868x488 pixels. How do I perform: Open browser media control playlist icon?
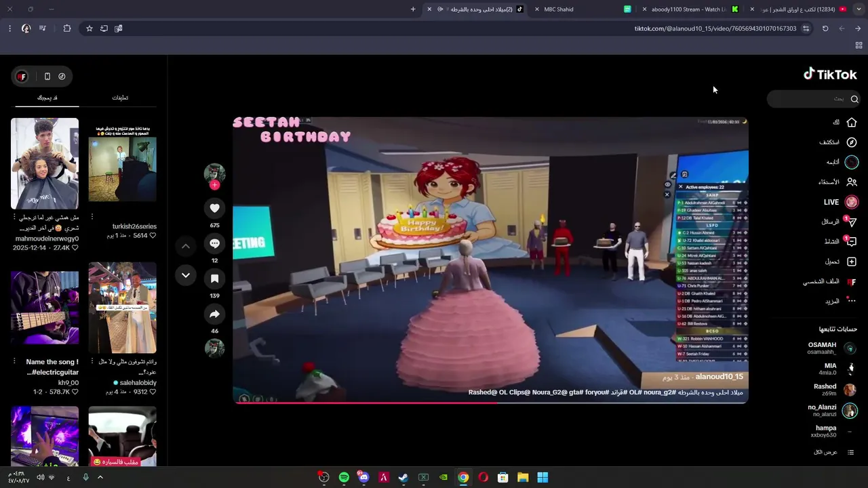[43, 28]
